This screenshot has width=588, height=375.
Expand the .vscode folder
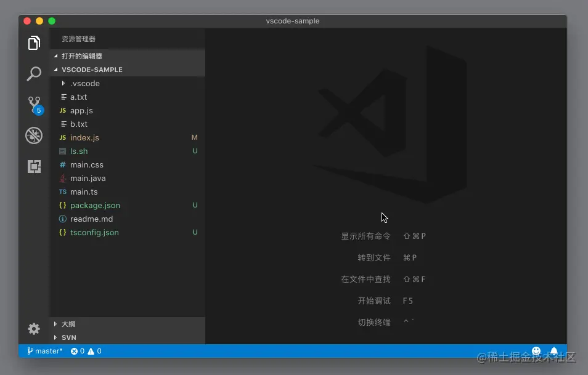click(x=84, y=84)
